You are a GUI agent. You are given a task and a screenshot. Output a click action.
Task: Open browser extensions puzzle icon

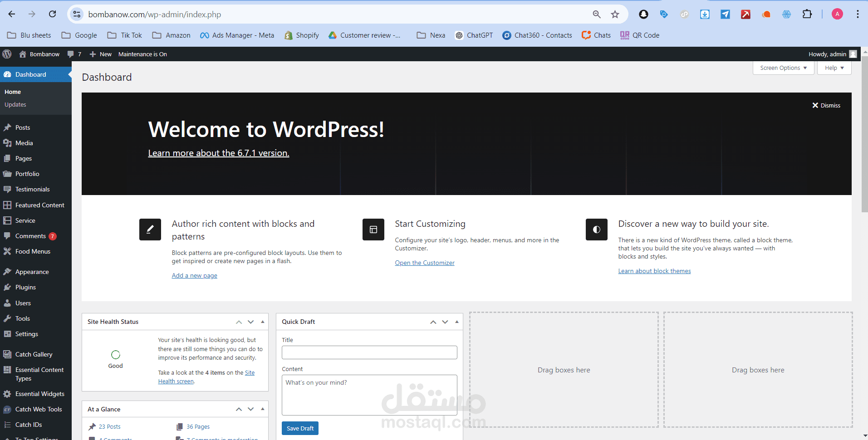807,14
